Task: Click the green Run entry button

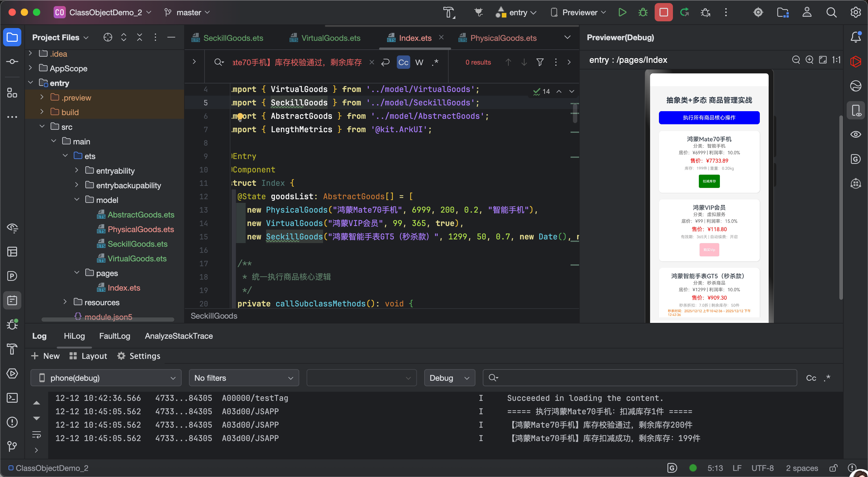Action: click(x=622, y=12)
